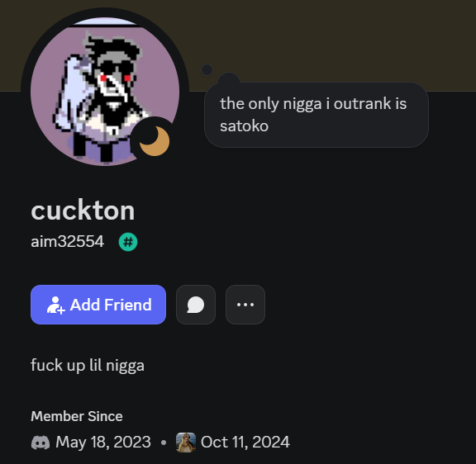The image size is (476, 464).
Task: Open the three-dots more options menu
Action: [245, 305]
